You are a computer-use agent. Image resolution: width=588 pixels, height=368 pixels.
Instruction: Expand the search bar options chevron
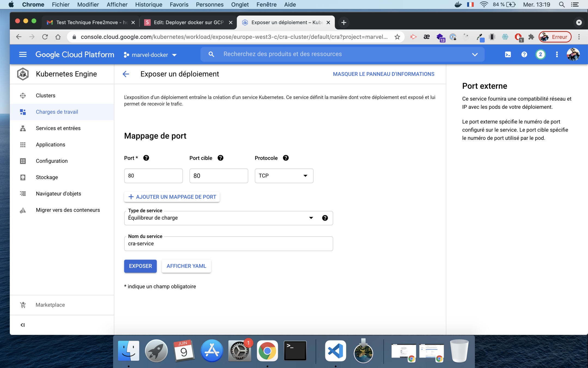point(475,55)
